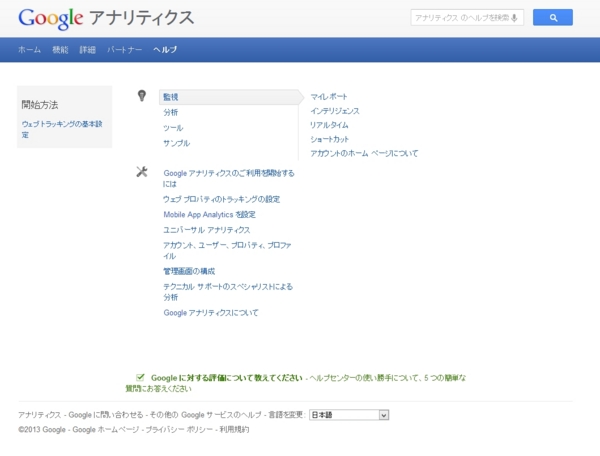Click the wrench tools icon
The height and width of the screenshot is (456, 600).
(142, 172)
